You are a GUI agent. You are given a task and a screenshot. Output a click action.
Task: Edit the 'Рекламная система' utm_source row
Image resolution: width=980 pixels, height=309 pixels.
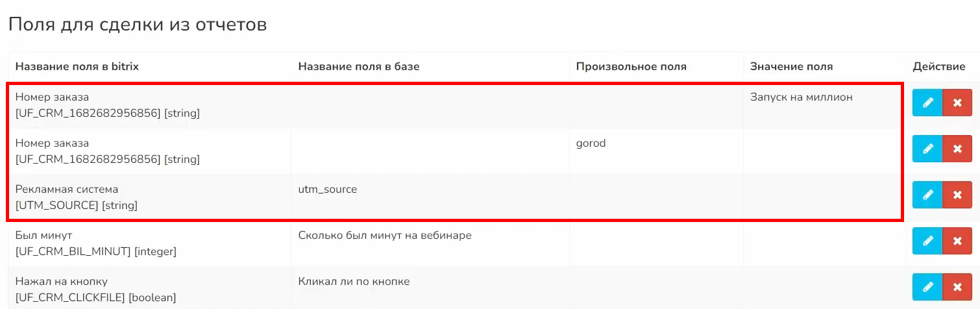pyautogui.click(x=927, y=195)
